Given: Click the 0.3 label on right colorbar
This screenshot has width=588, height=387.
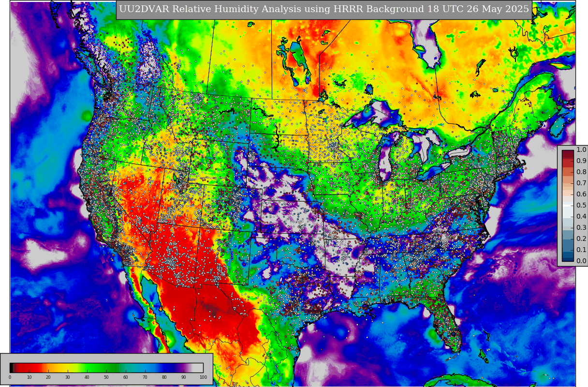Looking at the screenshot, I should click(x=581, y=228).
